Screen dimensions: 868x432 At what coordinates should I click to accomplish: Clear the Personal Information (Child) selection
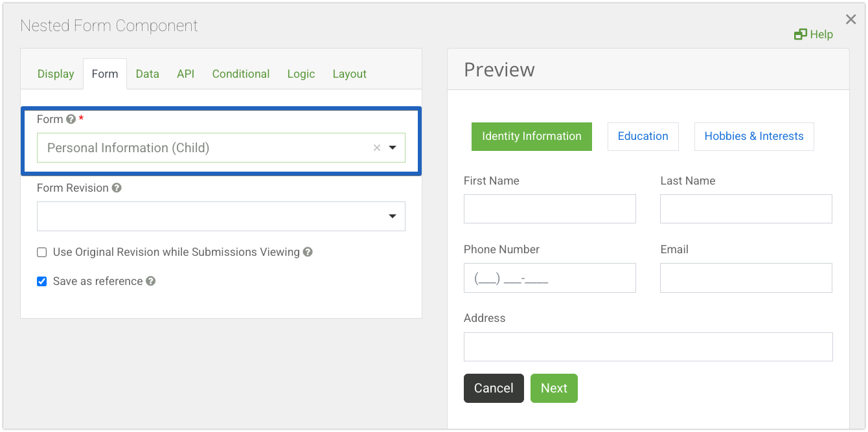click(x=377, y=148)
